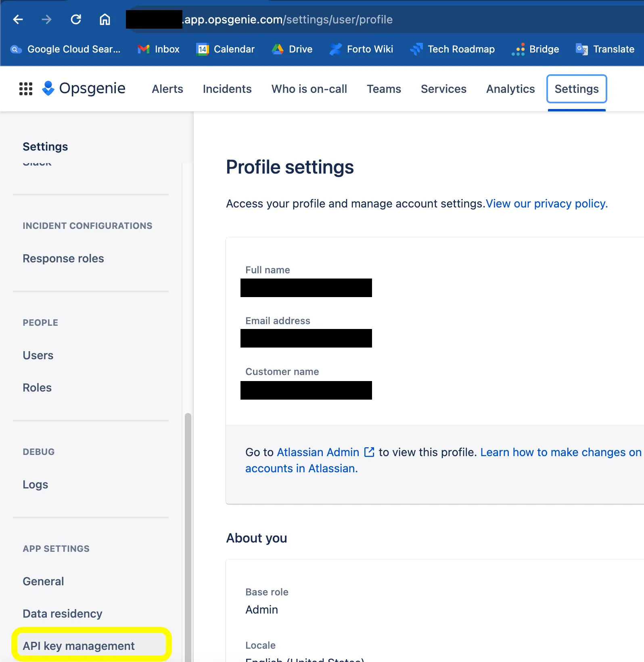Image resolution: width=644 pixels, height=662 pixels.
Task: Open Logs under Debug
Action: coord(36,484)
